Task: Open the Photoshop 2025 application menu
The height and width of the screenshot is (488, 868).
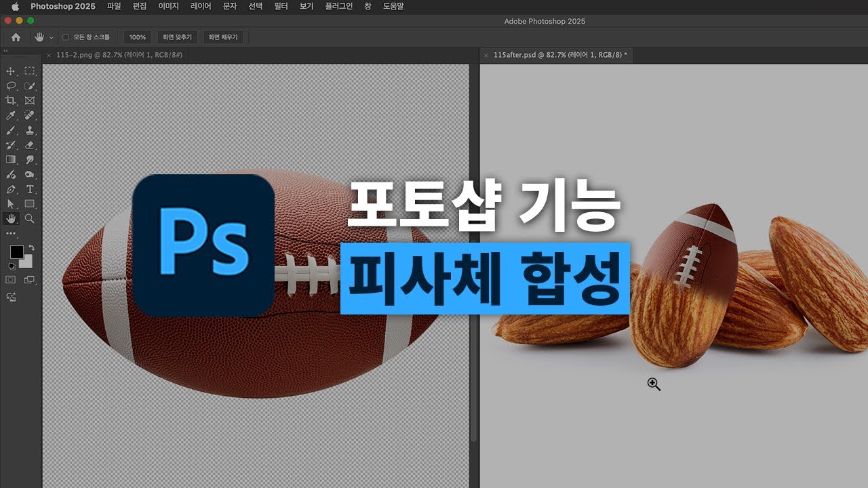Action: 62,6
